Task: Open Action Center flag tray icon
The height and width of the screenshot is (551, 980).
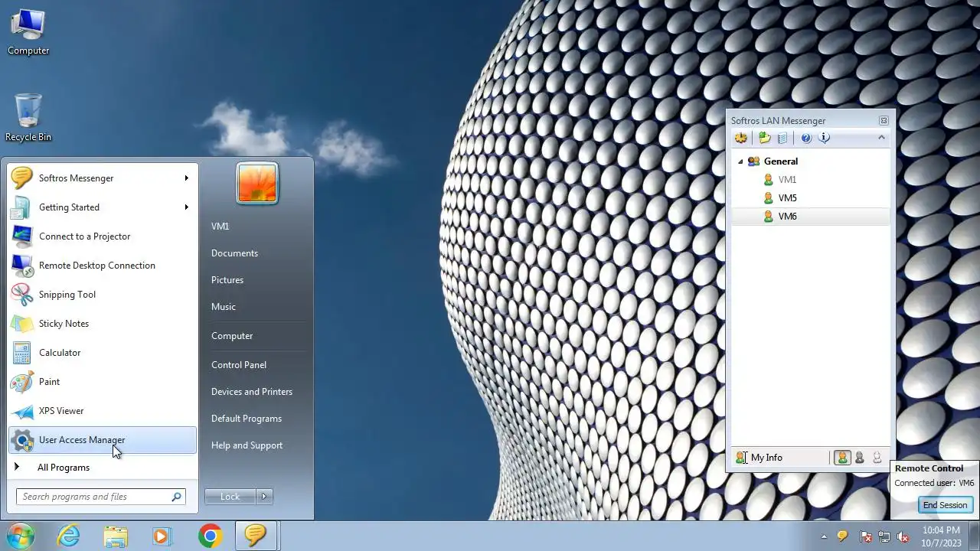Action: tap(866, 536)
